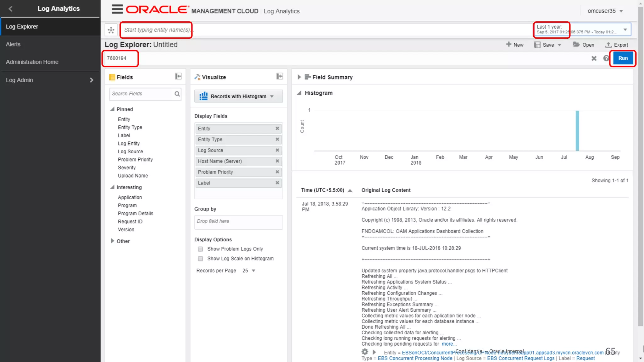Open Records per Page 25 dropdown
This screenshot has width=644, height=362.
tap(253, 271)
